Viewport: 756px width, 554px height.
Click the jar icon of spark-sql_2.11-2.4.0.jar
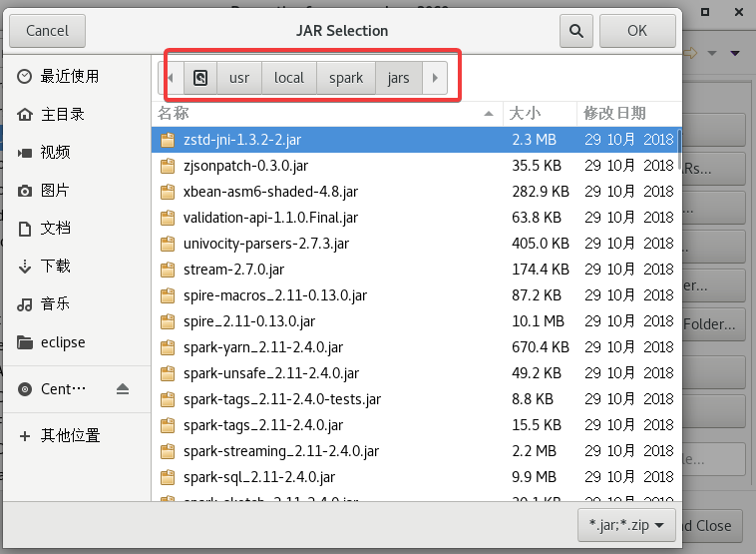click(x=168, y=477)
